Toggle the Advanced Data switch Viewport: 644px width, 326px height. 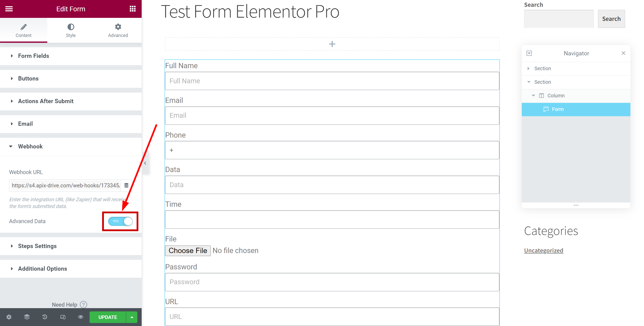[x=120, y=221]
